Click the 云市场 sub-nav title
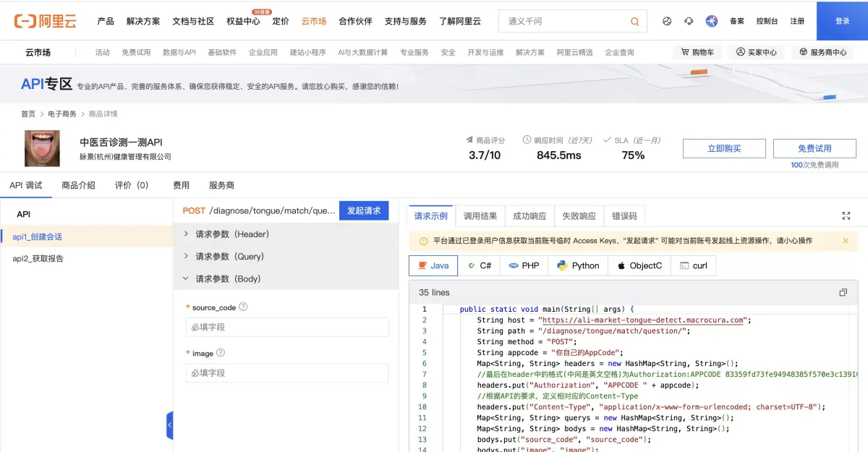 point(38,52)
